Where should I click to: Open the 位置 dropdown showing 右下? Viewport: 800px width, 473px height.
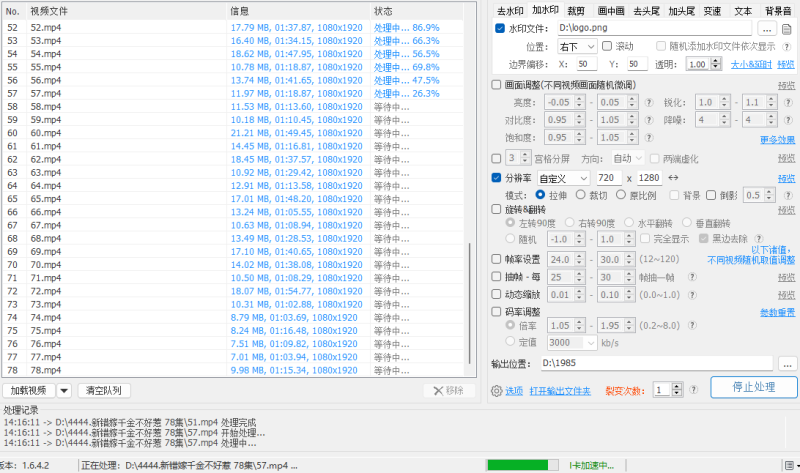(x=577, y=47)
